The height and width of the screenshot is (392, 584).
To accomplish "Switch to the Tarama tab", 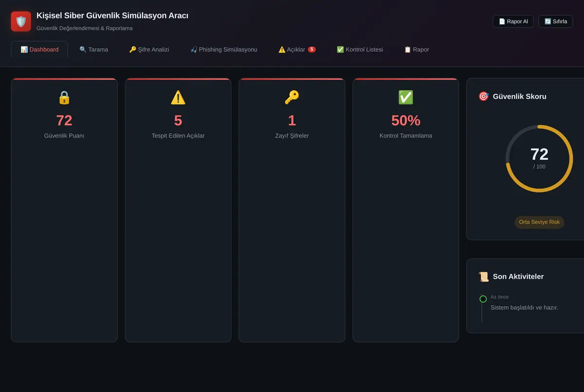I will coord(94,50).
